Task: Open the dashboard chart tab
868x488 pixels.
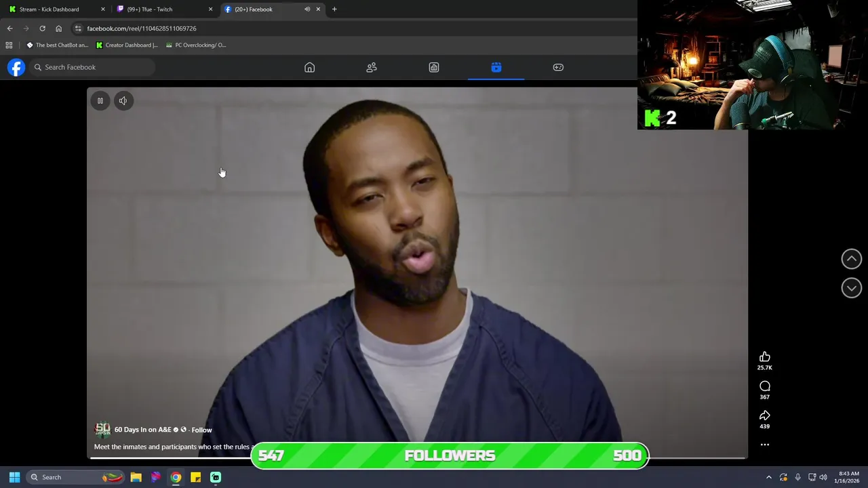Action: [x=434, y=67]
